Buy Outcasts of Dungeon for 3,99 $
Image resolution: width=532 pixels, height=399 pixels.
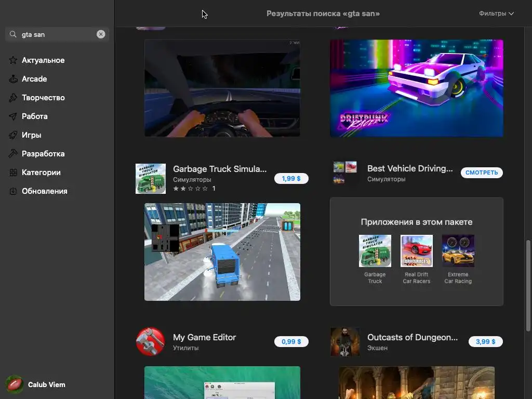point(486,342)
